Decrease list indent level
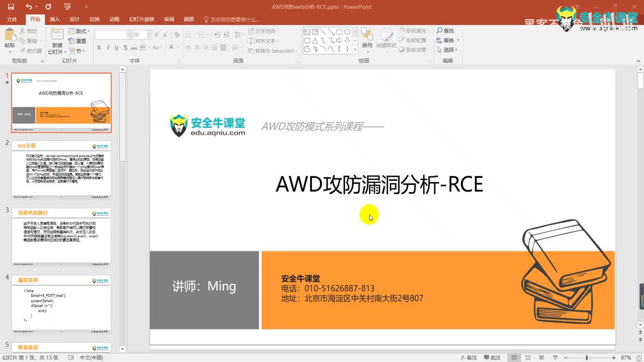The width and height of the screenshot is (644, 362). pyautogui.click(x=217, y=35)
